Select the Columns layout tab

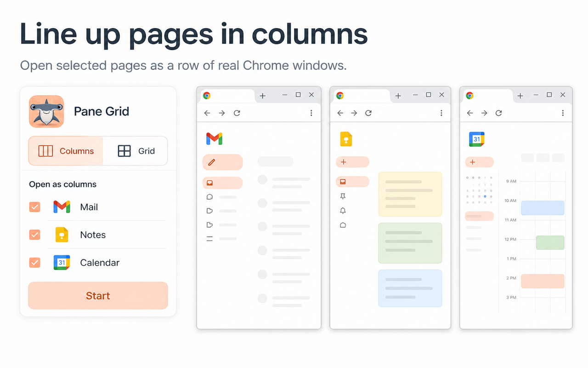click(66, 151)
